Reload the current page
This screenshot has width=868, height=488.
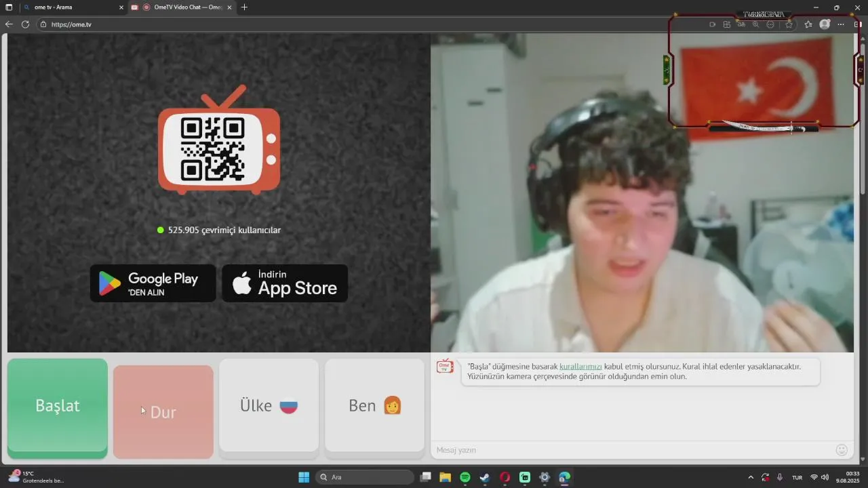coord(25,24)
